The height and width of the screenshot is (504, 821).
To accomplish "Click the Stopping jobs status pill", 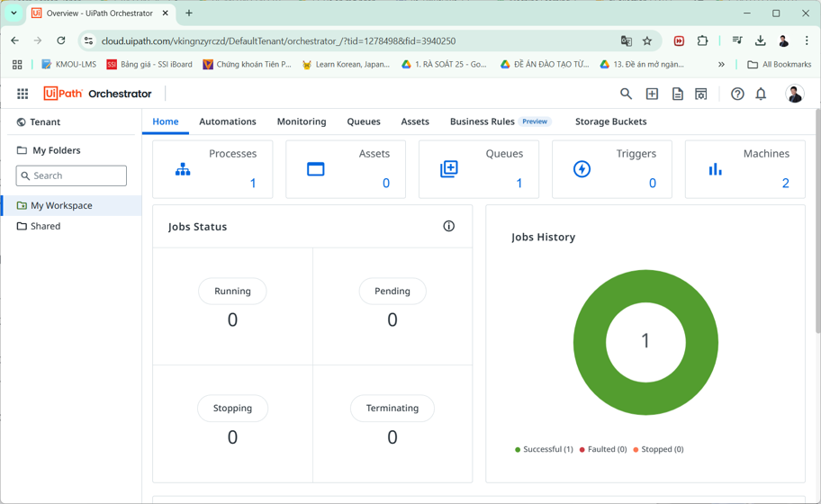I will click(232, 409).
